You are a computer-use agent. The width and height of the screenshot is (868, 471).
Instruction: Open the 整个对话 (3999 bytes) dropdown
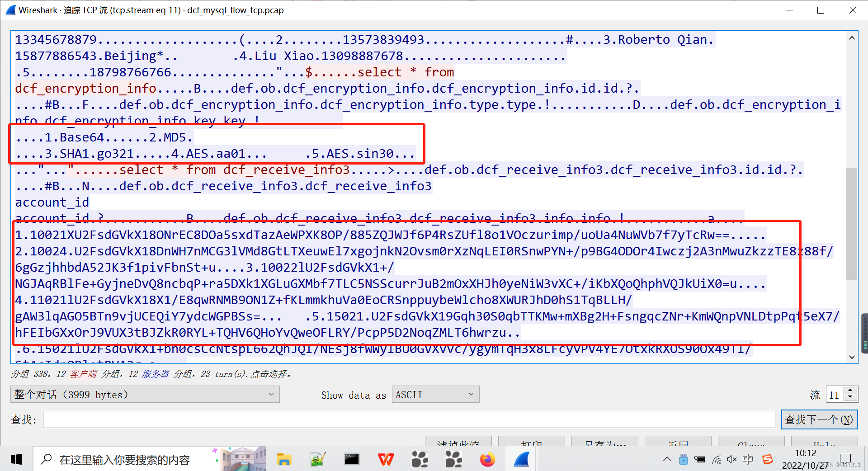click(x=145, y=395)
